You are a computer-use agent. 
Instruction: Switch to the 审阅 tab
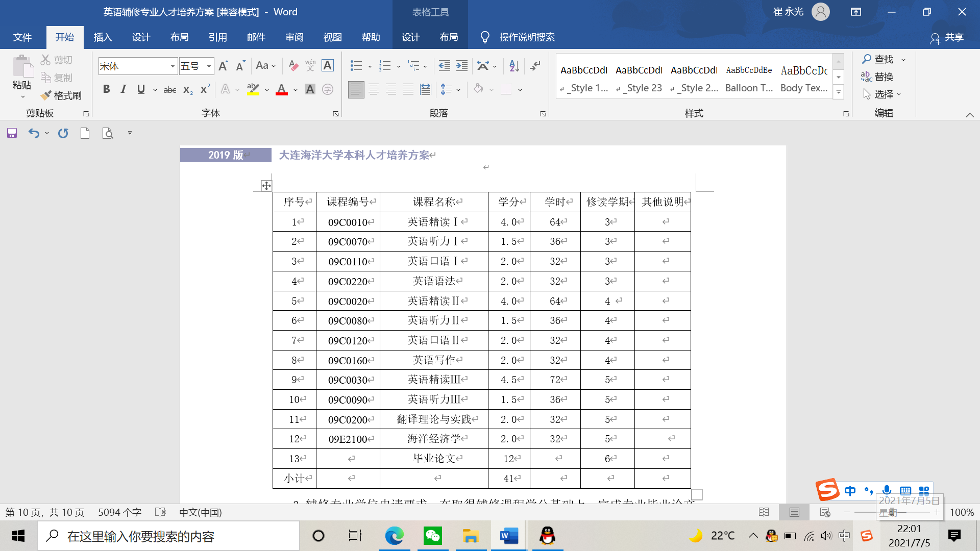click(x=295, y=37)
